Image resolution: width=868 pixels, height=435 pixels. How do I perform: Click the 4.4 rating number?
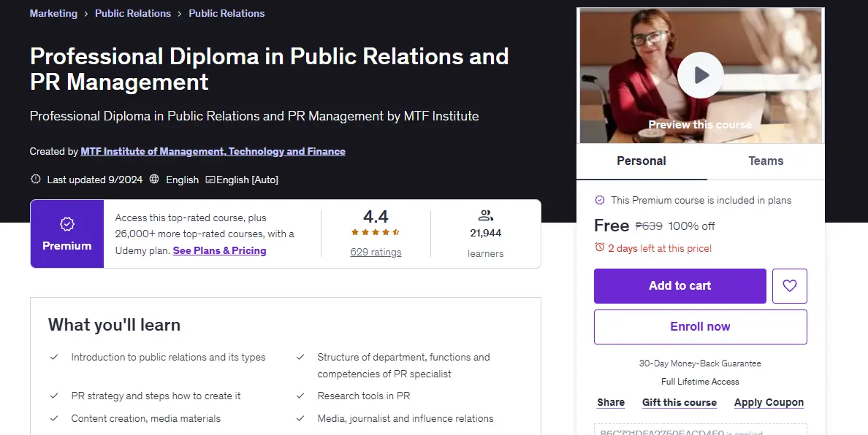pos(376,217)
